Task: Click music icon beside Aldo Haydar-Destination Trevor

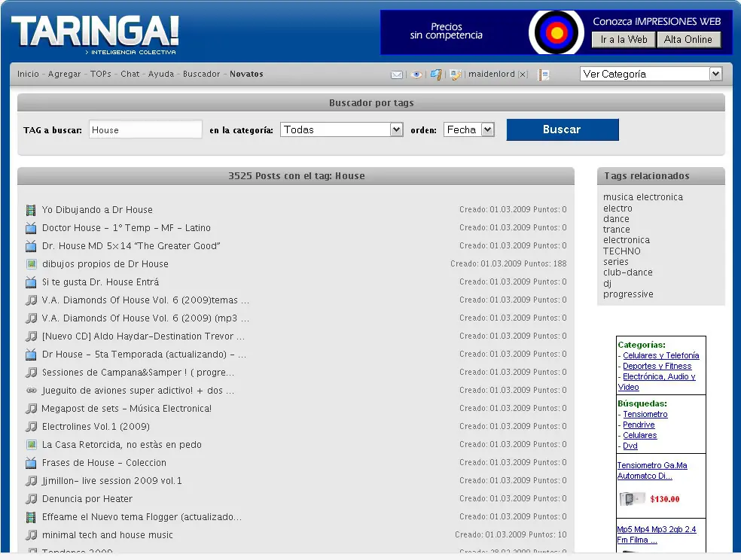Action: 31,336
